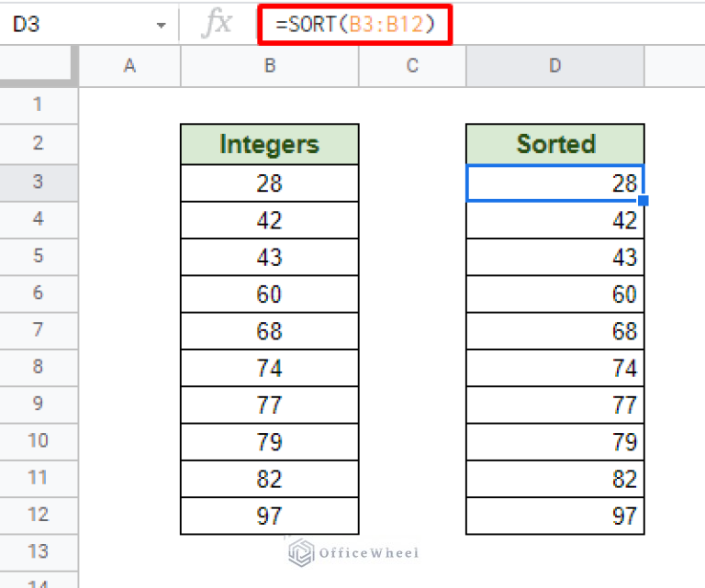Select row 11 header
Image resolution: width=705 pixels, height=588 pixels.
(x=39, y=479)
